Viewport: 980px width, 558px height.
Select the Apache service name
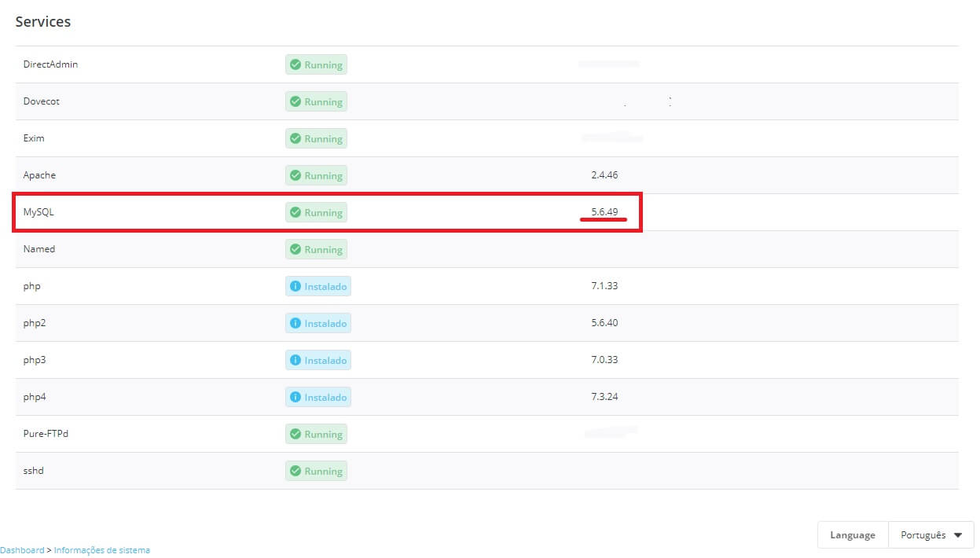tap(39, 175)
